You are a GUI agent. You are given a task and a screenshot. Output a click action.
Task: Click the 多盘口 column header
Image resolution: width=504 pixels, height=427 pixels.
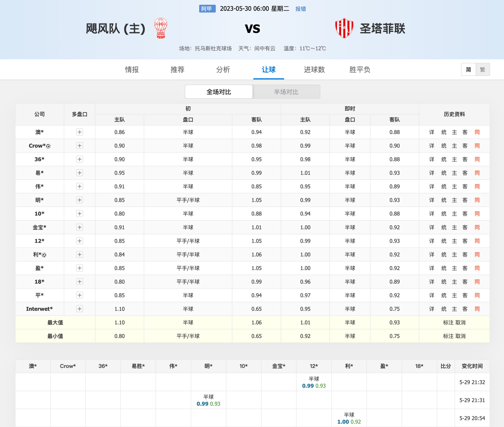point(79,114)
